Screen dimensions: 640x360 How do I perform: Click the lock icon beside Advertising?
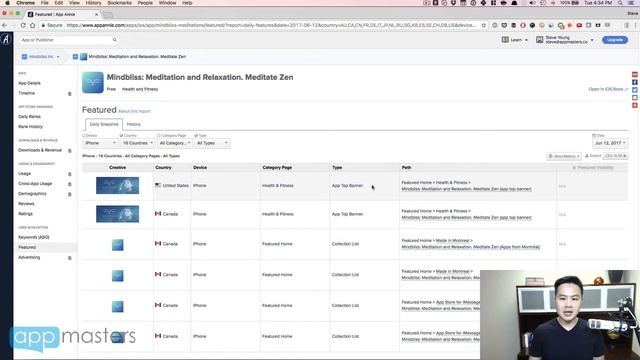pos(69,258)
